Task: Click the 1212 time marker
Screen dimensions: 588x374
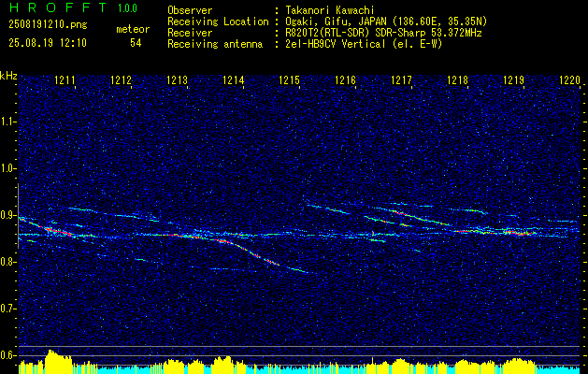Action: click(122, 80)
